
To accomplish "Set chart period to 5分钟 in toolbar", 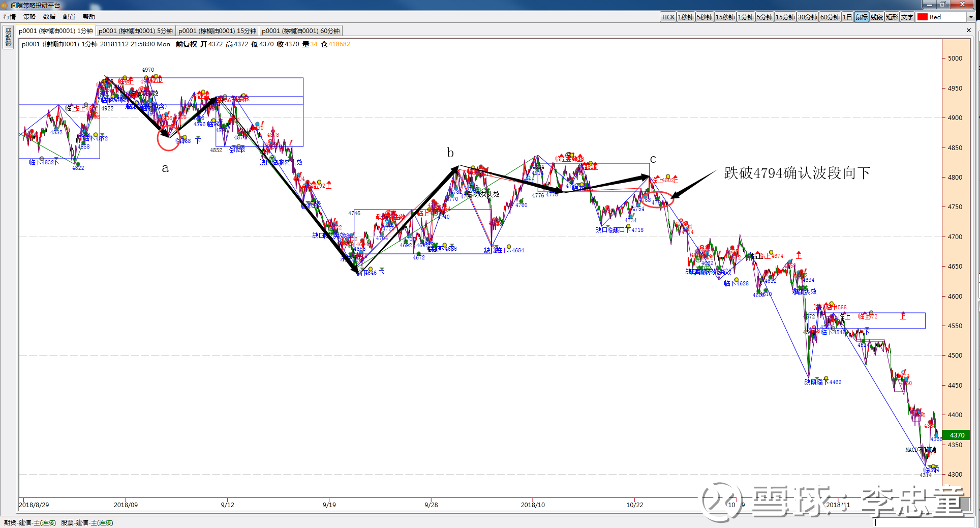I will tap(764, 17).
